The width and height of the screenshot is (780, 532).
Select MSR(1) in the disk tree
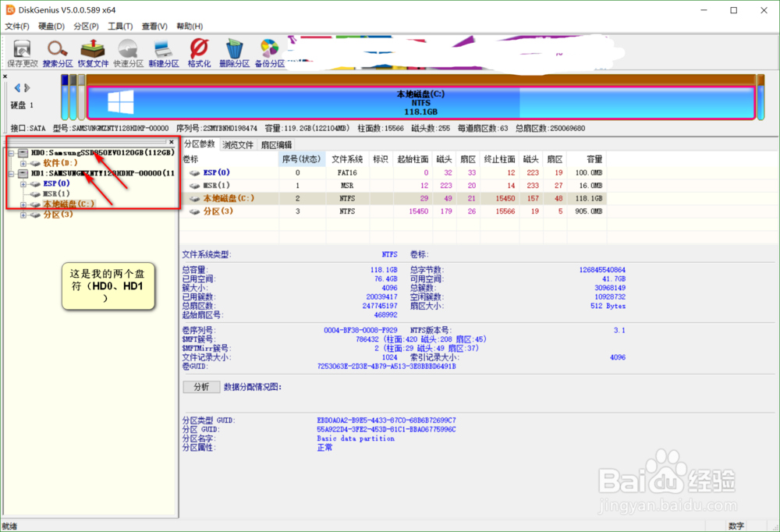click(x=56, y=193)
